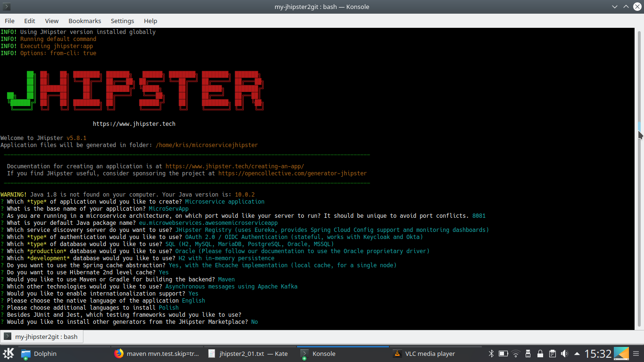Click the Bluetooth tray icon
Screen dimensions: 644x362
click(491, 354)
